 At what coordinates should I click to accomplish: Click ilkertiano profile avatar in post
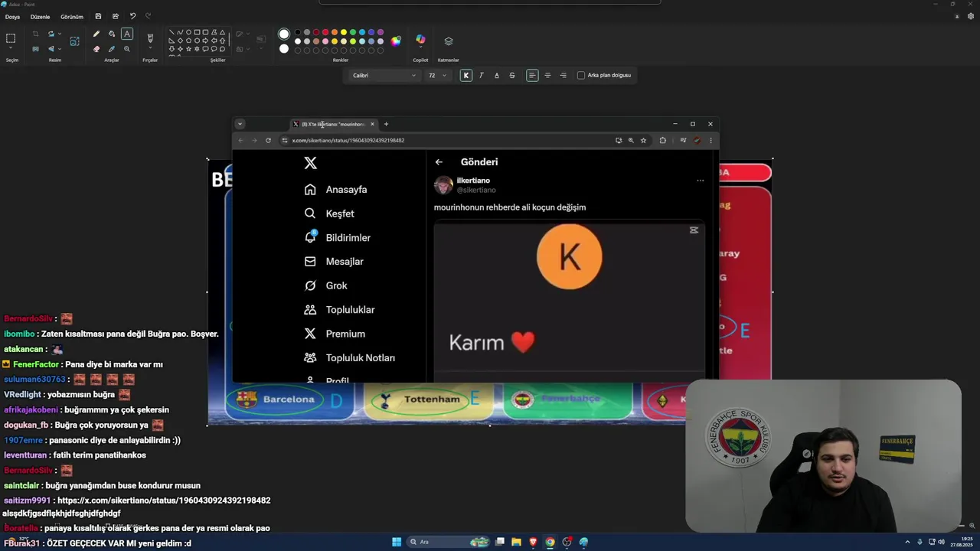(443, 185)
